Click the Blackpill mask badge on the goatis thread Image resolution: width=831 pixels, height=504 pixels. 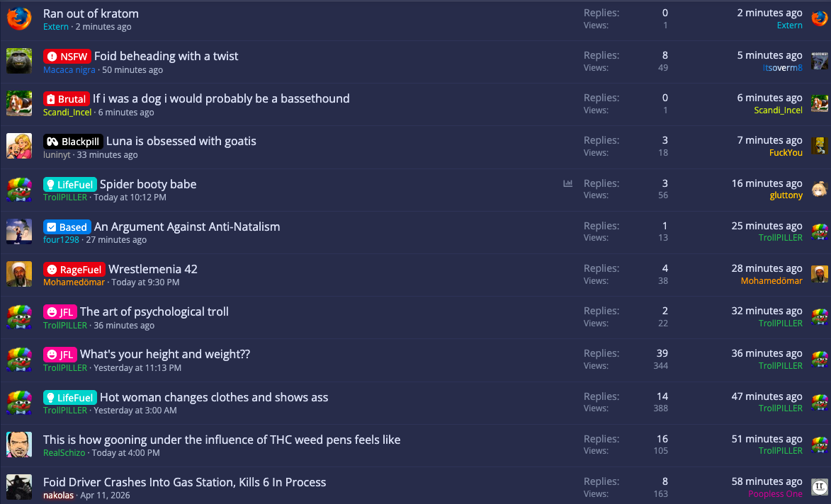(73, 141)
